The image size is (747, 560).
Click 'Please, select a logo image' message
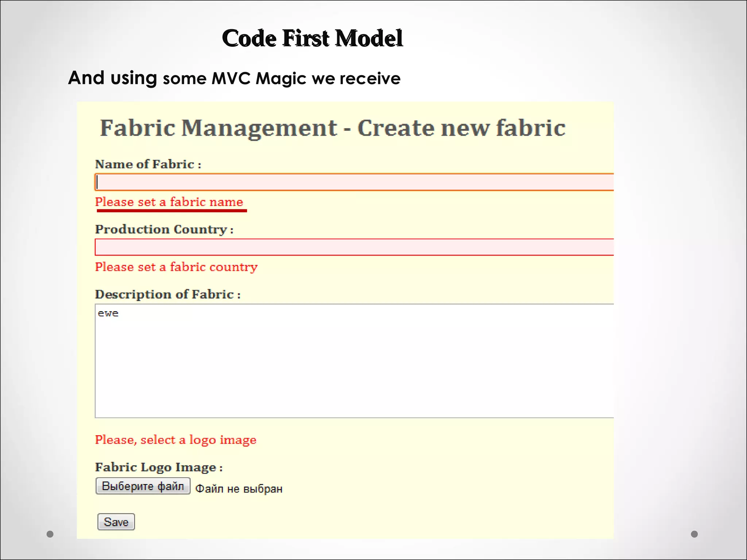pos(175,440)
